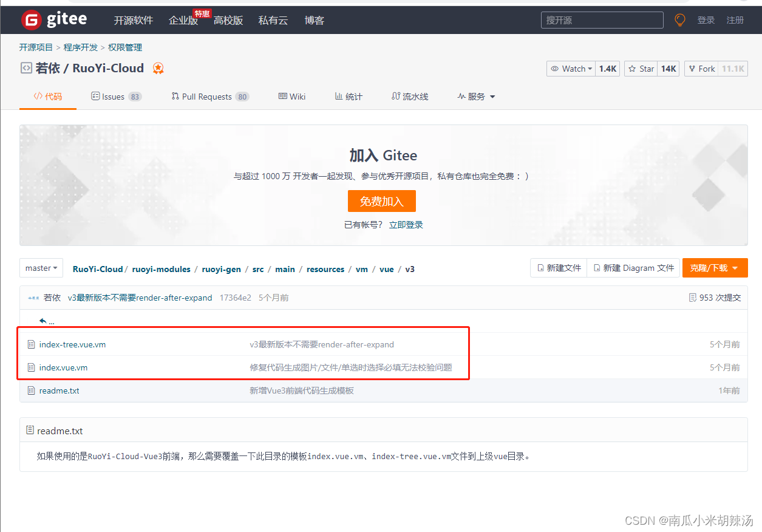Open 程序开发 breadcrumb link

(81, 47)
